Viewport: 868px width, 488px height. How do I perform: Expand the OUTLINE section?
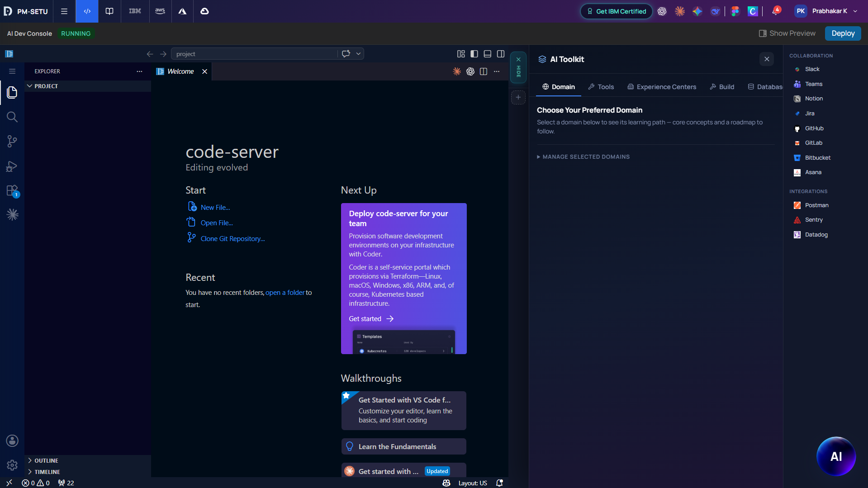[88, 460]
